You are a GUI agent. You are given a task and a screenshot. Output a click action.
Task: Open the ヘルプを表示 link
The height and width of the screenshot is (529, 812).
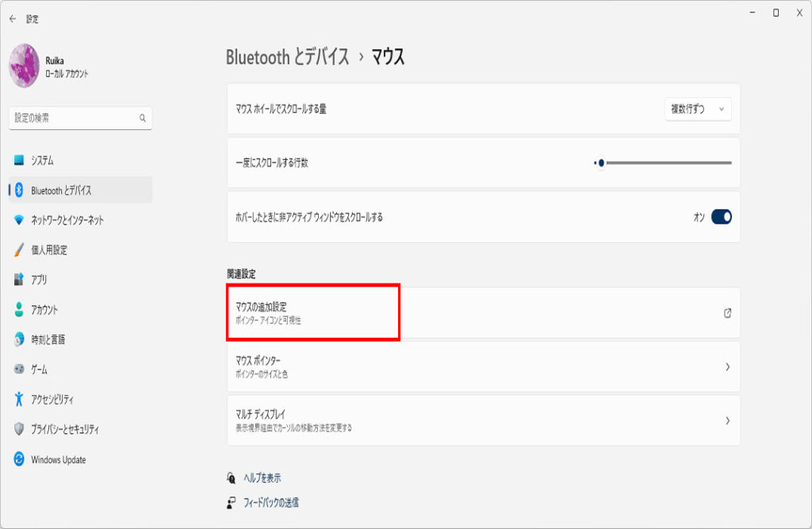(x=262, y=478)
